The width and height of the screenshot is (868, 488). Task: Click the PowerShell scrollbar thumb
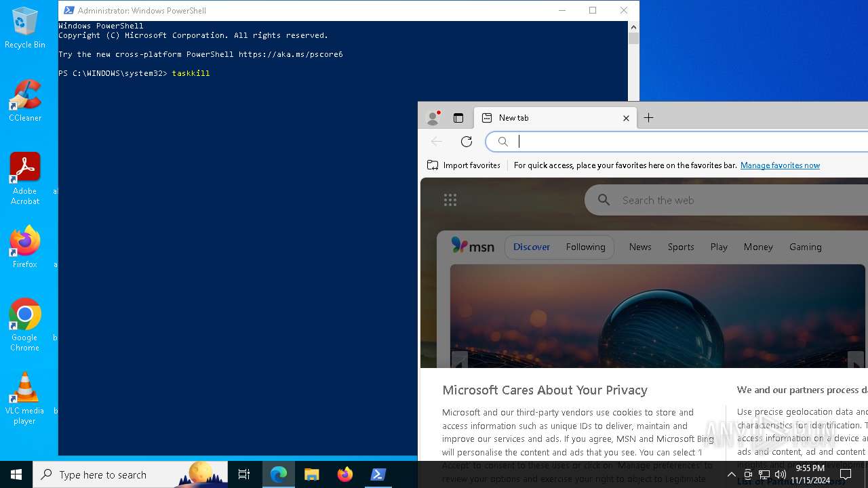(x=633, y=39)
